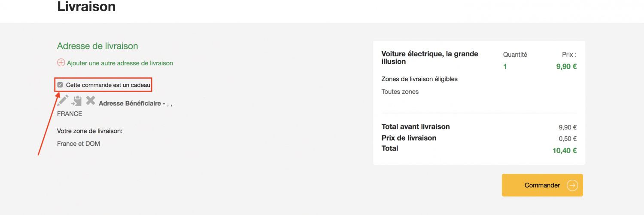Screen dimensions: 644x215
Task: Click the pencil edit address icon
Action: point(63,101)
